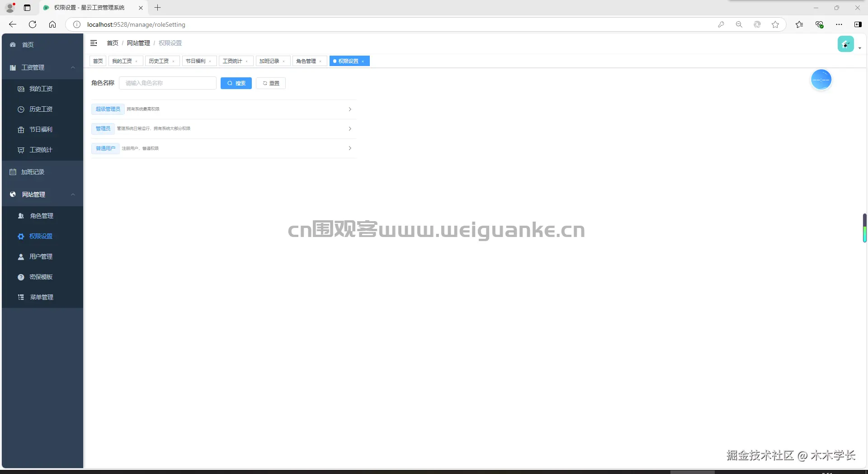Screen dimensions: 868x474
Task: Close the 角色管理 tag tab
Action: (x=321, y=62)
